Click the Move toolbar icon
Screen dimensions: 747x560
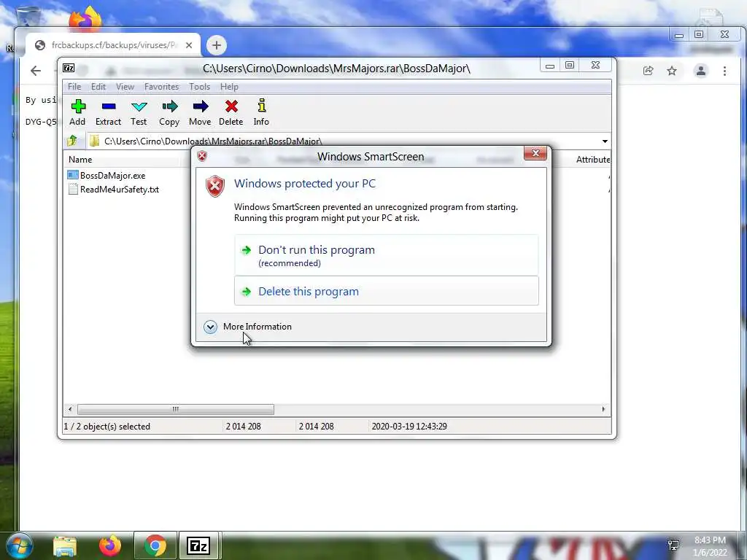click(x=200, y=106)
